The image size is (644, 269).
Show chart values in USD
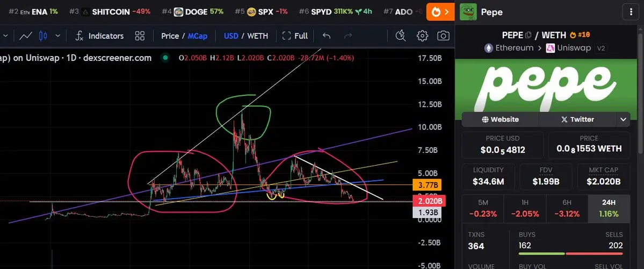[x=231, y=36]
